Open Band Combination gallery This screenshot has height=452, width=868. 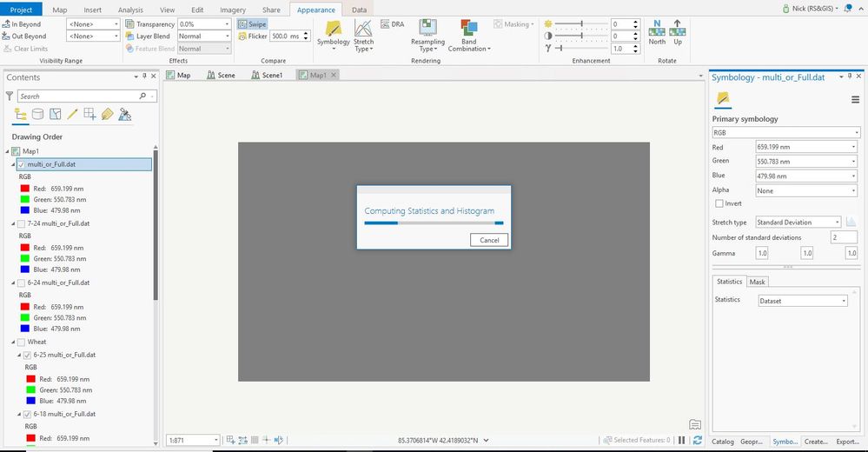(x=469, y=36)
